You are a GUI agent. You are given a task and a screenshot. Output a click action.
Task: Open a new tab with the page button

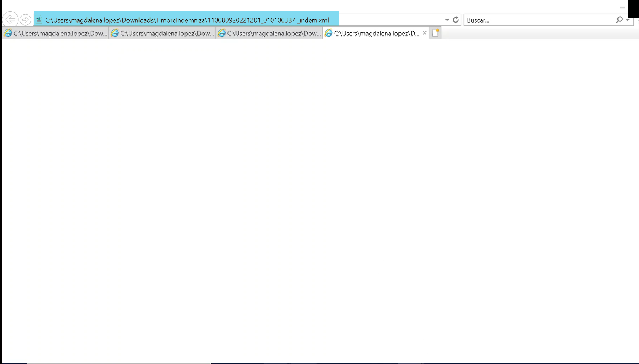tap(435, 33)
